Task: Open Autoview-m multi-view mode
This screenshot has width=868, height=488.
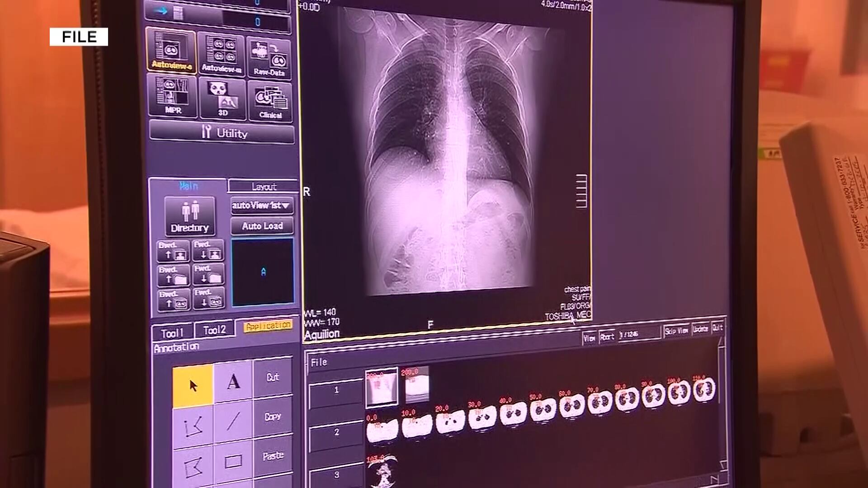Action: pyautogui.click(x=222, y=54)
